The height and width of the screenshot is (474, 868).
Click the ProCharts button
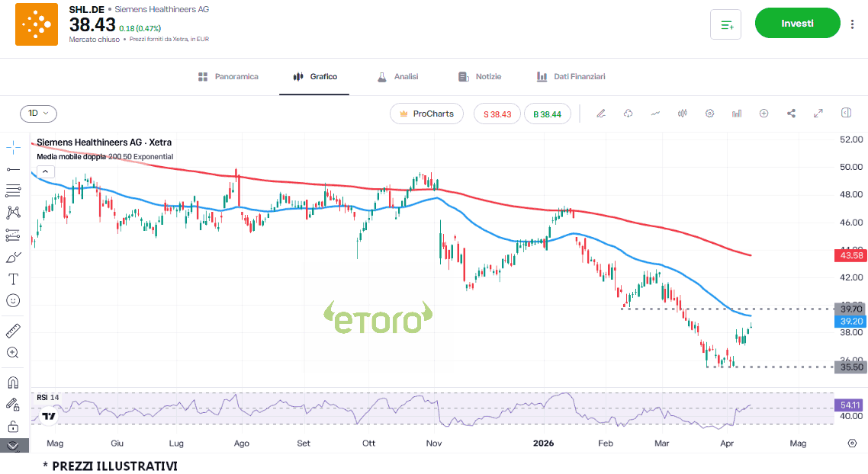[x=426, y=114]
